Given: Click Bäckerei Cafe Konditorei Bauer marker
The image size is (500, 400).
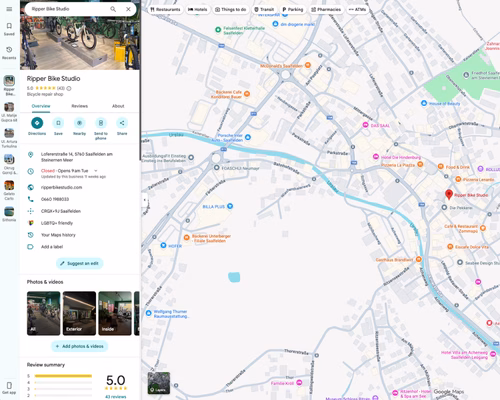Looking at the screenshot, I should [x=247, y=94].
